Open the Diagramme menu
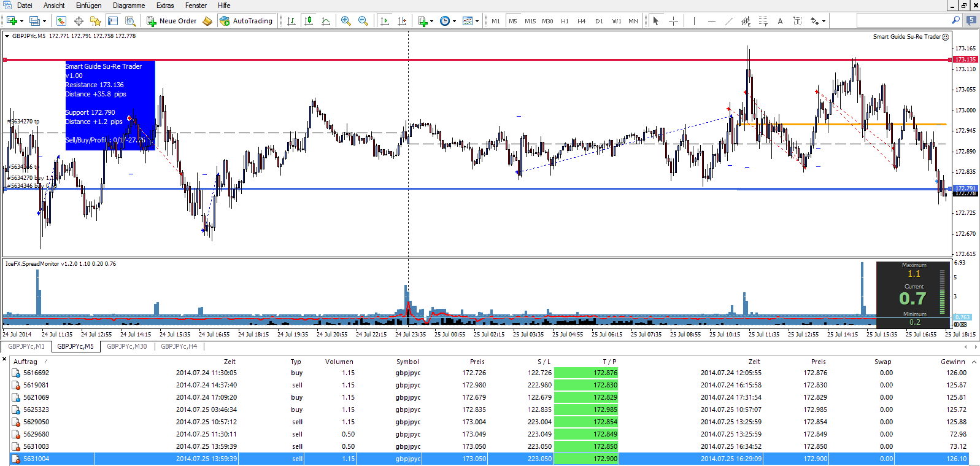This screenshot has height=466, width=980. [129, 6]
